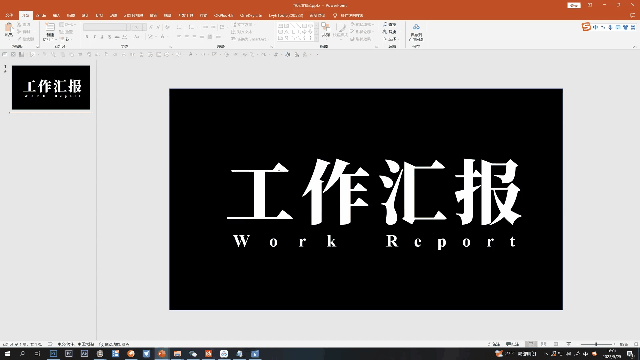Click the cloud save icon in ribbon
Screen dimensions: 640x360
(416, 27)
